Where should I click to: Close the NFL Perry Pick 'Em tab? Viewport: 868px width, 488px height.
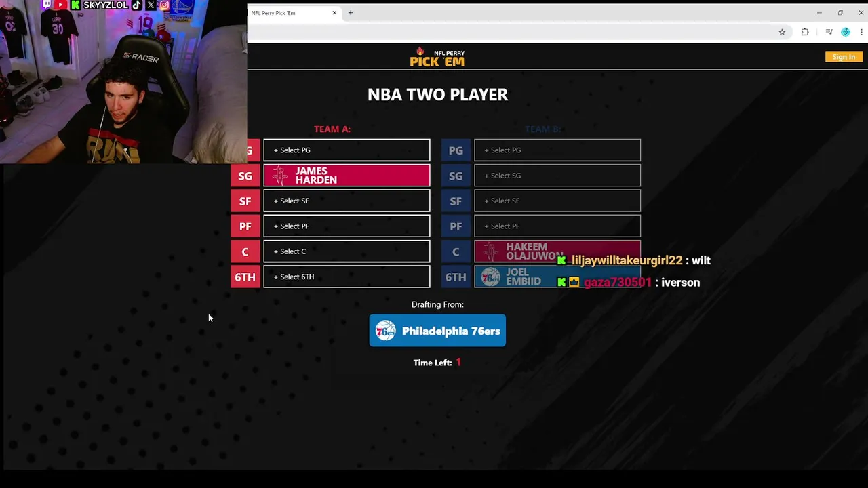pyautogui.click(x=334, y=13)
